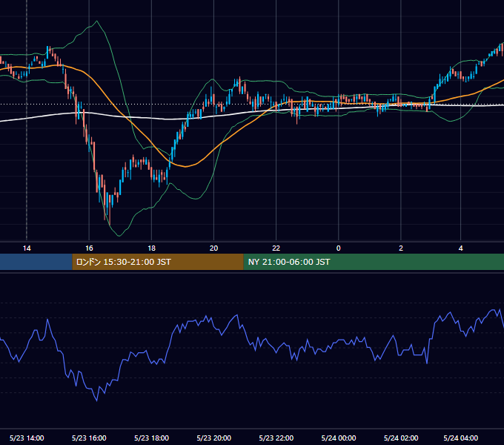Click the NY 21:00-06:00 JST session band

point(374,262)
